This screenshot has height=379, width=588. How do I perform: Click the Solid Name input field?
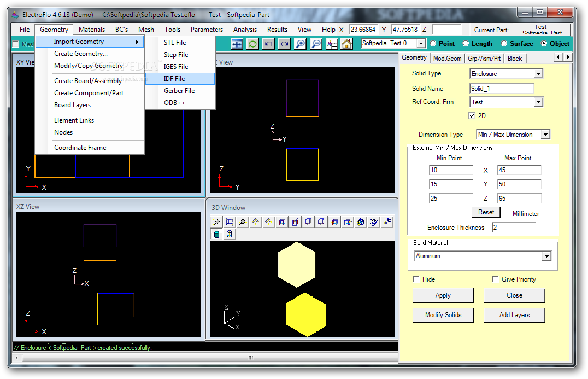click(x=501, y=89)
